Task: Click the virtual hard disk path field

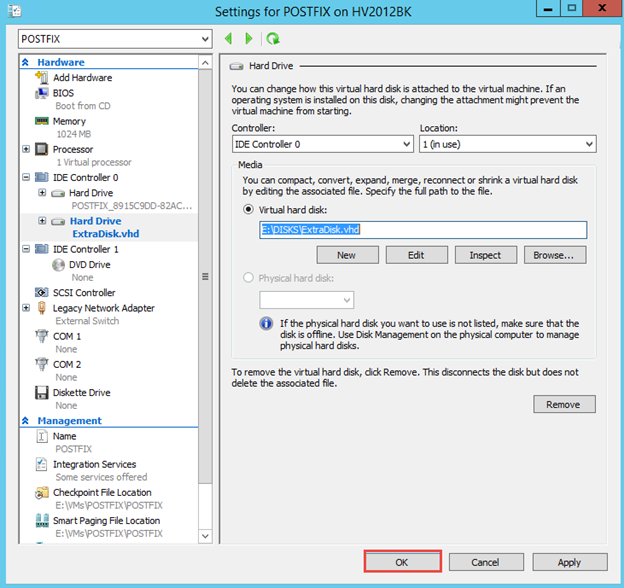Action: coord(423,230)
